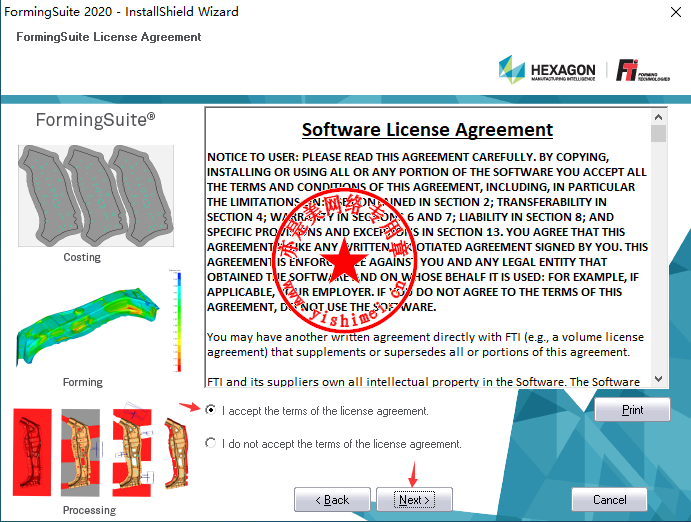Click the 'Forming' caption

pos(83,382)
